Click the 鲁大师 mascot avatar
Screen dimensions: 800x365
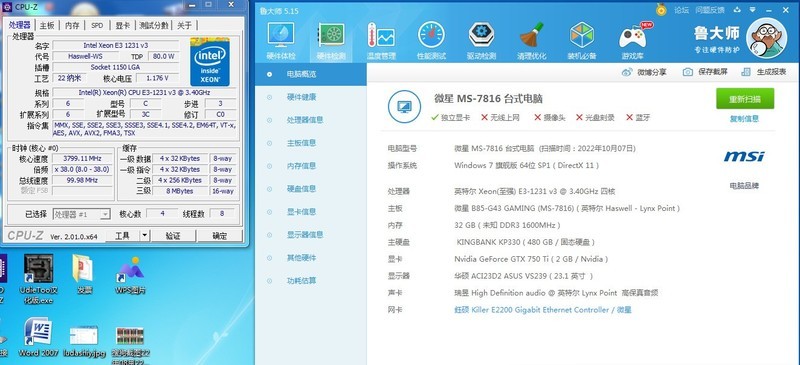766,37
